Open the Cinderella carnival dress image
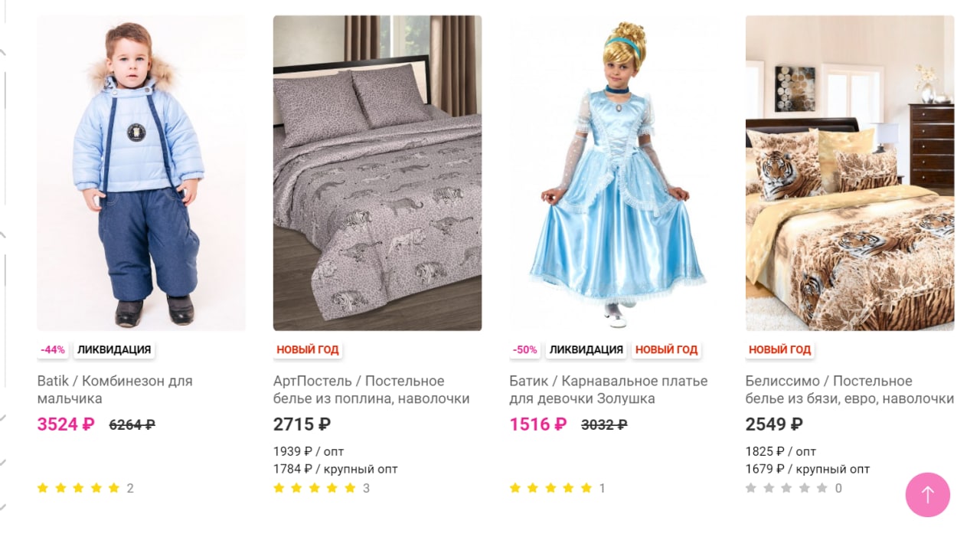This screenshot has width=980, height=534. click(x=614, y=173)
